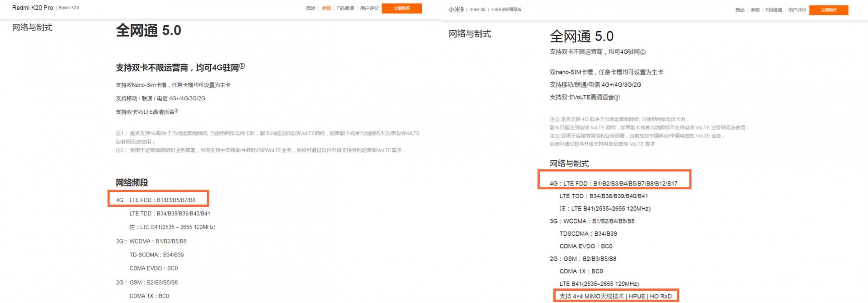The width and height of the screenshot is (868, 303).
Task: Click TD-SCDMA：B34/B39 line on Redmi page
Action: pos(156,255)
